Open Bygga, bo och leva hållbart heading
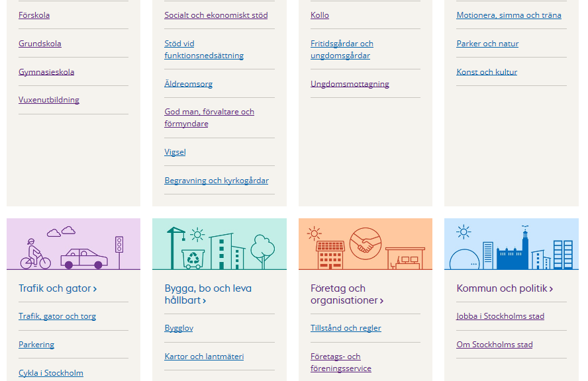The height and width of the screenshot is (381, 588). pyautogui.click(x=208, y=294)
